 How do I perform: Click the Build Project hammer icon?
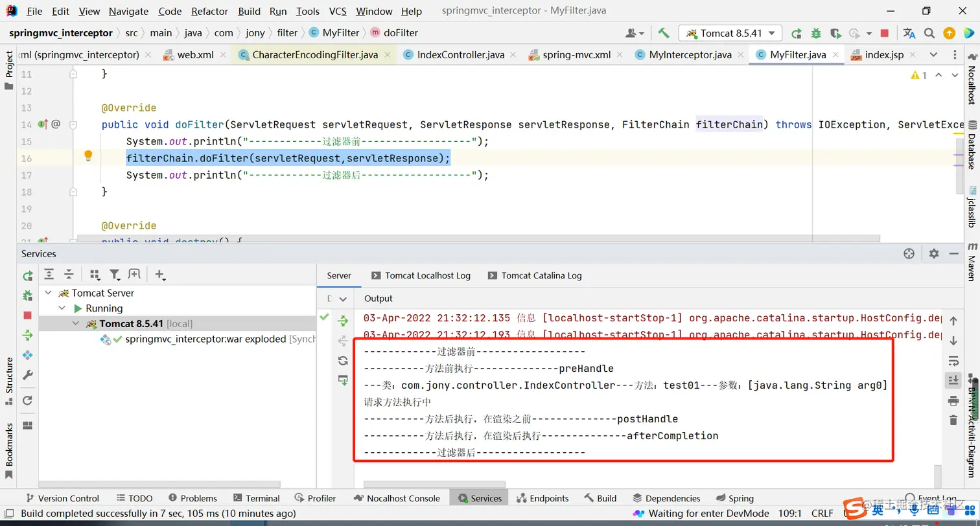(x=663, y=33)
